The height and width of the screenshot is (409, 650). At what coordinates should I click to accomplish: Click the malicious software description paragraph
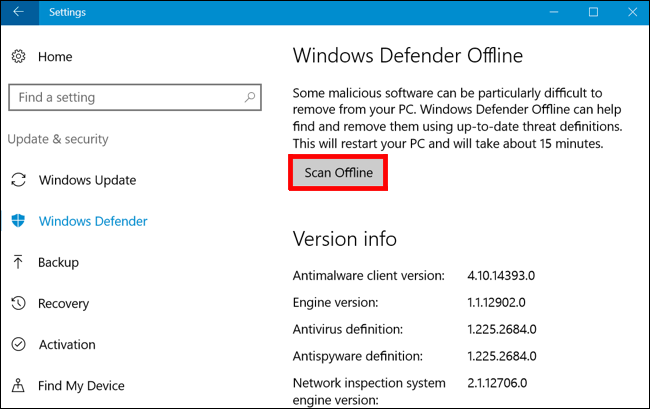(x=457, y=118)
